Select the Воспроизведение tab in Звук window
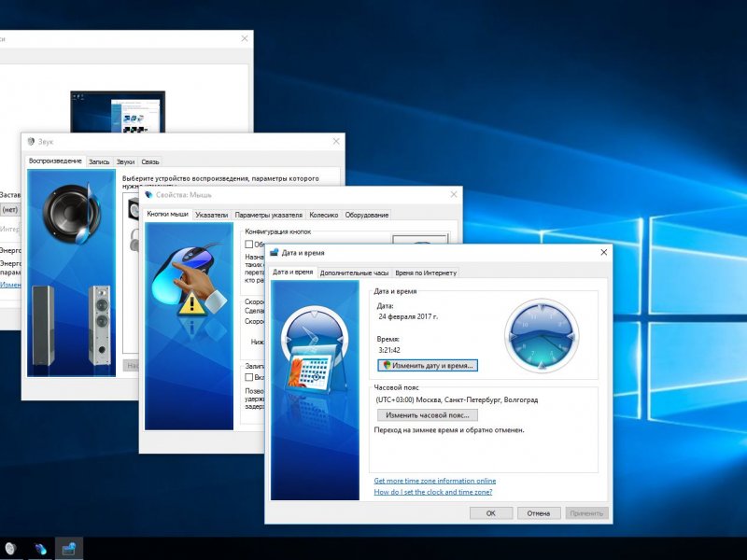Image resolution: width=747 pixels, height=560 pixels. [55, 161]
